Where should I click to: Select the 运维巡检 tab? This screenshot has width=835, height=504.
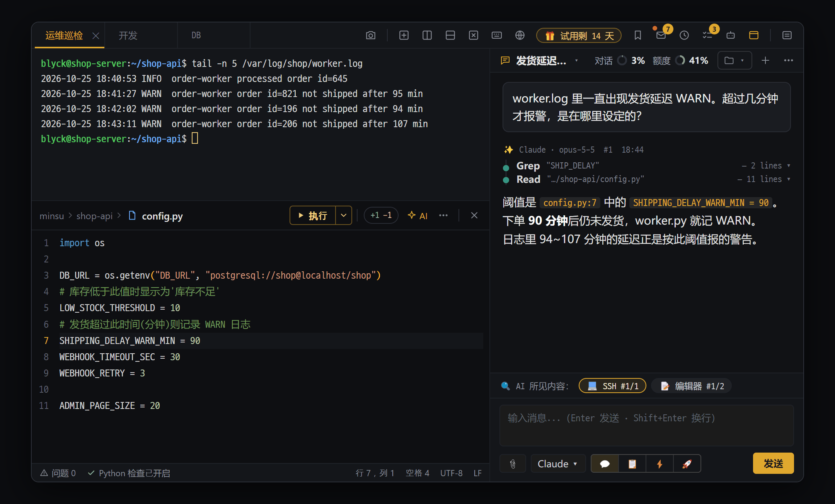tap(64, 36)
